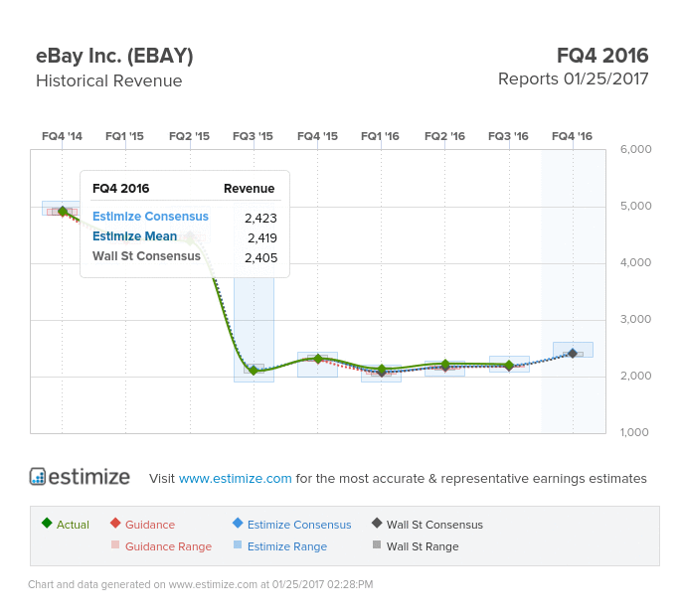Click the FQ1 '16 axis label
This screenshot has width=681, height=616.
pos(380,136)
